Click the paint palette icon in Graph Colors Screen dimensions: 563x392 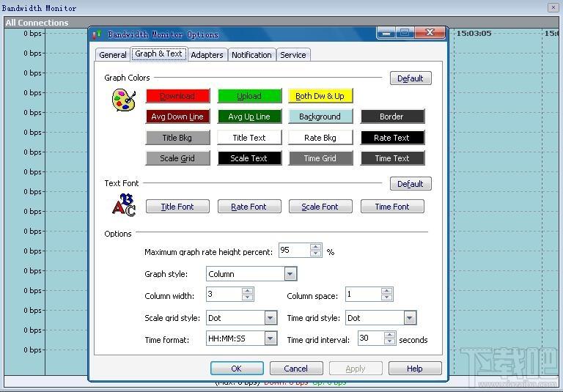(x=124, y=100)
